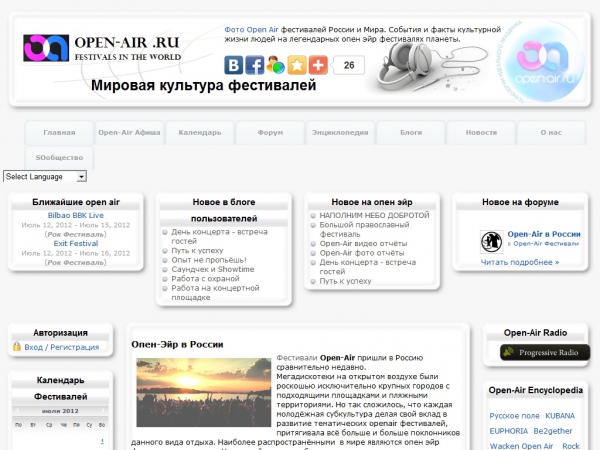Open the sunset crowd article photo
The height and width of the screenshot is (450, 600).
(x=204, y=392)
